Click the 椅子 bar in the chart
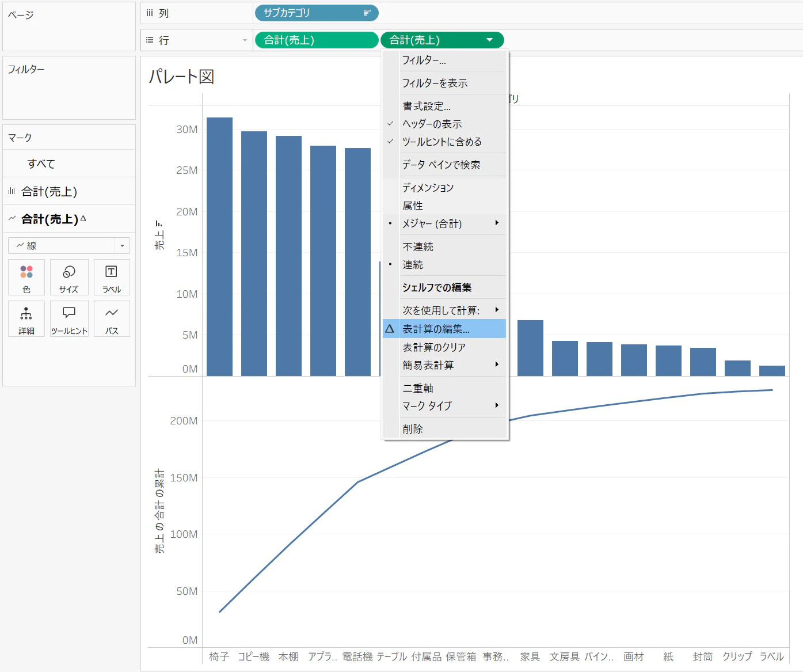Screen dimensions: 803x672 tap(219, 246)
